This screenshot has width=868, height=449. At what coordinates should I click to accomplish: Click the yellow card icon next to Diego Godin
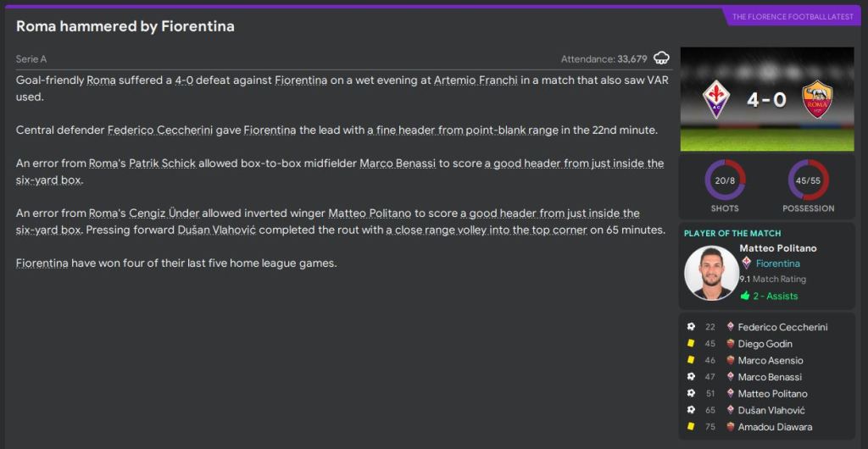(x=691, y=344)
